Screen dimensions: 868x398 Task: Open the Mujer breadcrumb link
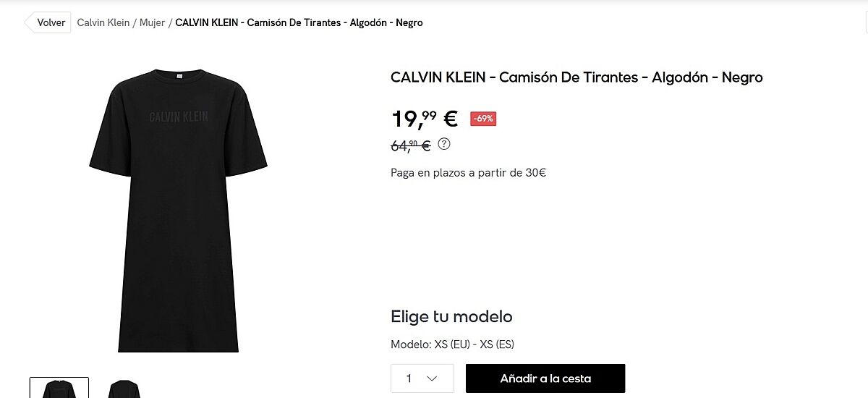pos(152,22)
